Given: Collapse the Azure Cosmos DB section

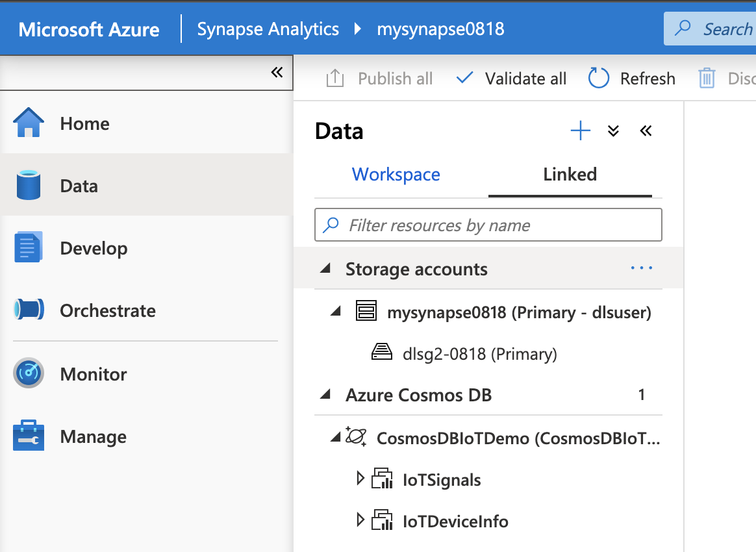Looking at the screenshot, I should tap(326, 394).
